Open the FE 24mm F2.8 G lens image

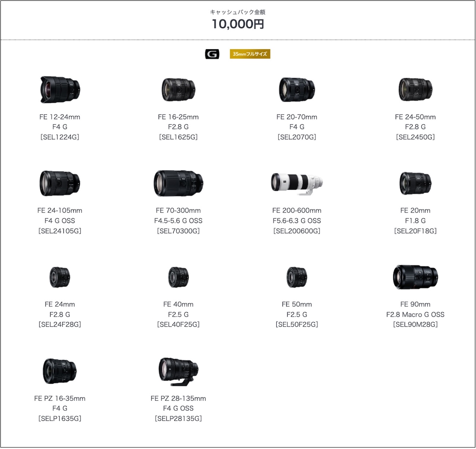(60, 277)
